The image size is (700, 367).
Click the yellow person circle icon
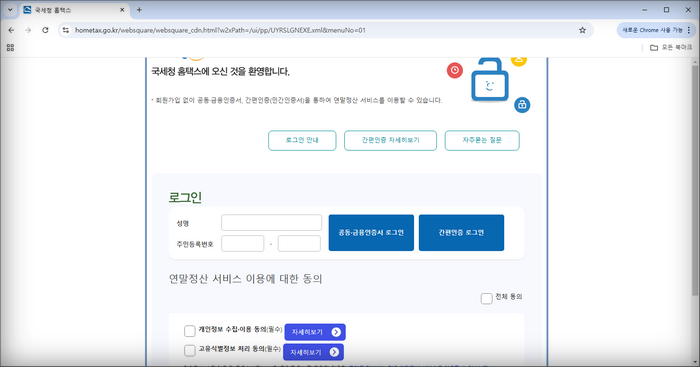tap(519, 61)
